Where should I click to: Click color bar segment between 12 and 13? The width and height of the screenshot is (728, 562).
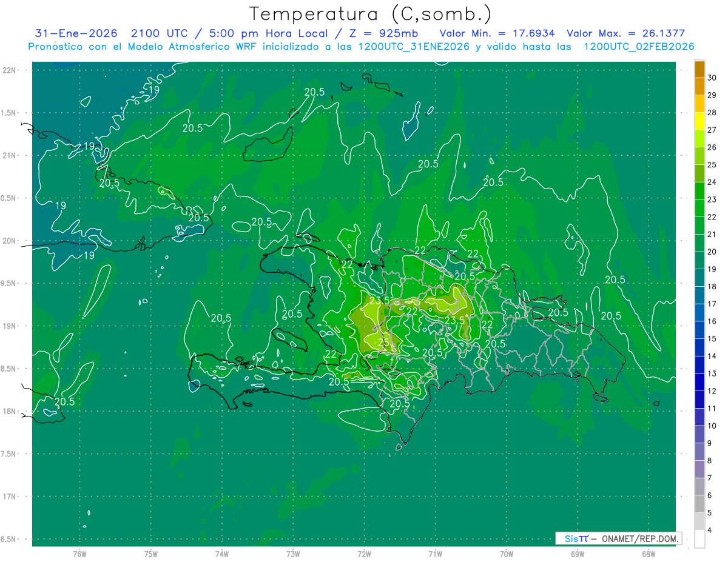[x=699, y=382]
